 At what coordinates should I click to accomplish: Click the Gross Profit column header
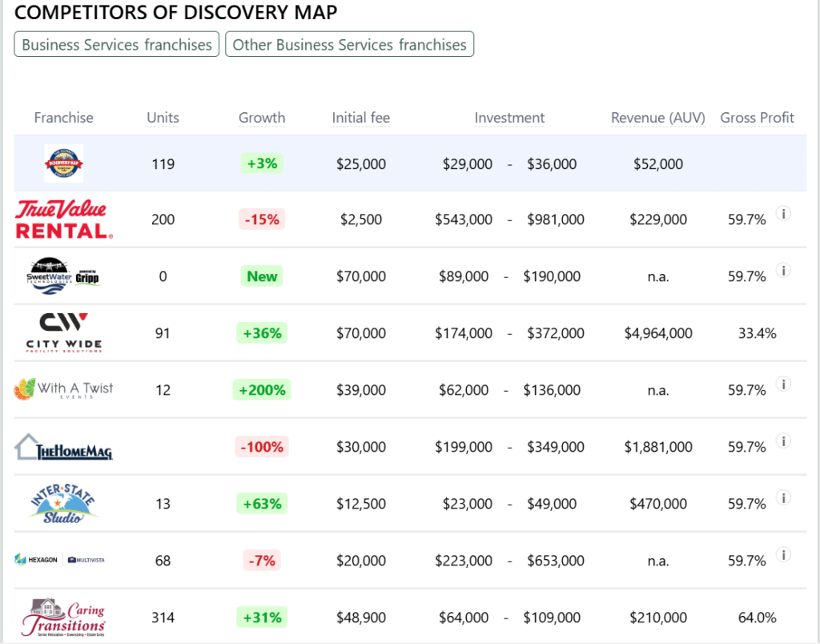click(x=757, y=118)
